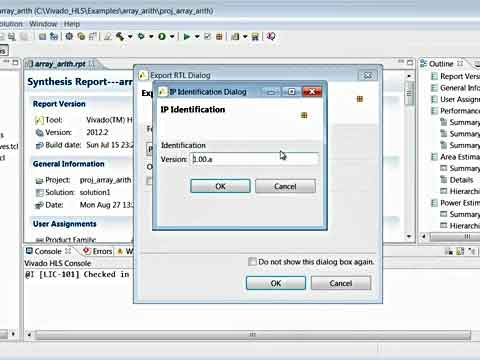This screenshot has width=480, height=360.
Task: Click the console horizontal scrollbar thumb
Action: point(253,334)
